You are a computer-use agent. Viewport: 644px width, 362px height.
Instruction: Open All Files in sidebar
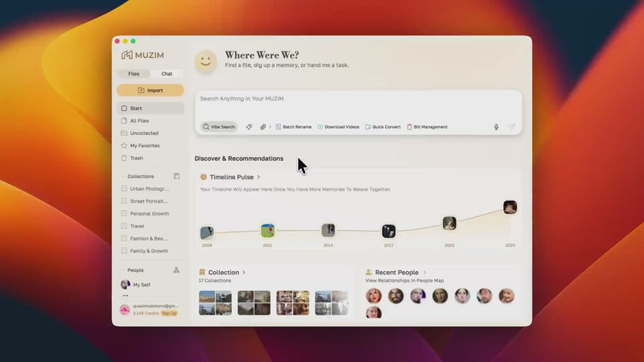151,121
